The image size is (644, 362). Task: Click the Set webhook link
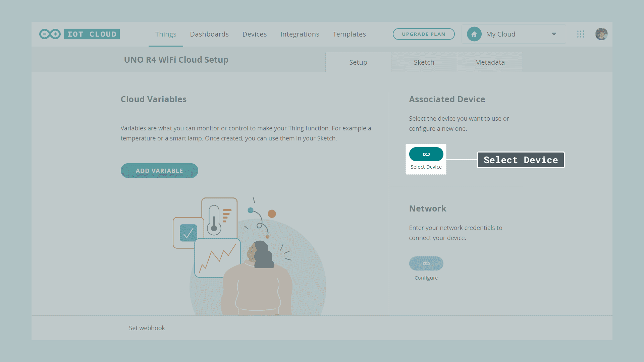(147, 328)
